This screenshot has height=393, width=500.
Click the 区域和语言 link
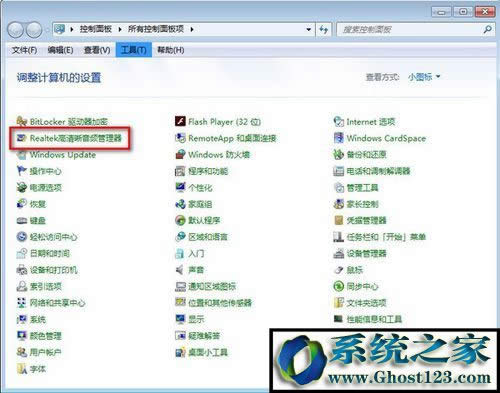[x=208, y=237]
